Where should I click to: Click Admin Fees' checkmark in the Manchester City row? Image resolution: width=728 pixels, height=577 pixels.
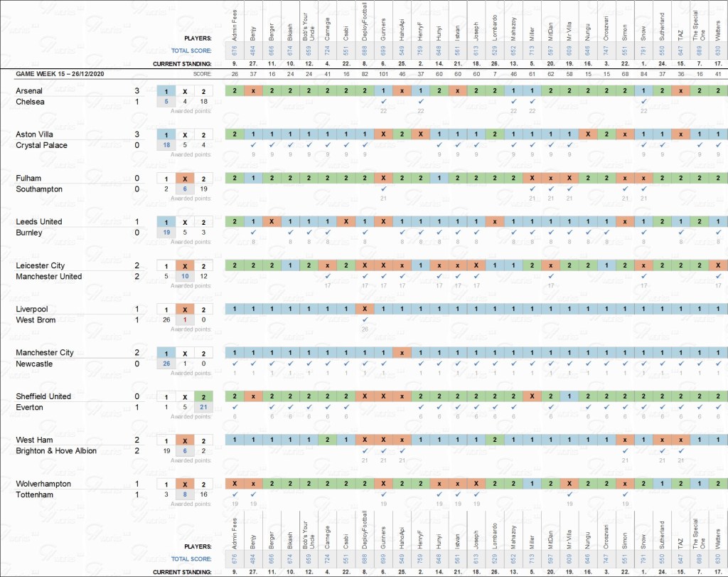pyautogui.click(x=235, y=364)
